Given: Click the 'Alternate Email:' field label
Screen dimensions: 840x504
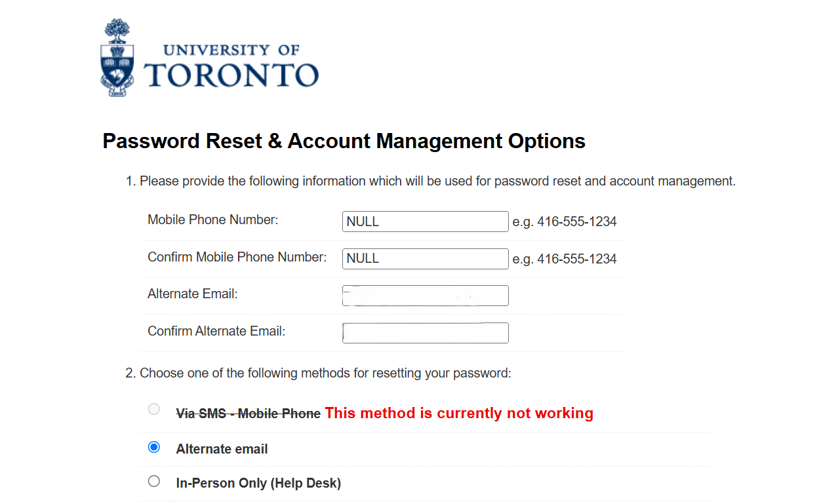Looking at the screenshot, I should (x=193, y=294).
